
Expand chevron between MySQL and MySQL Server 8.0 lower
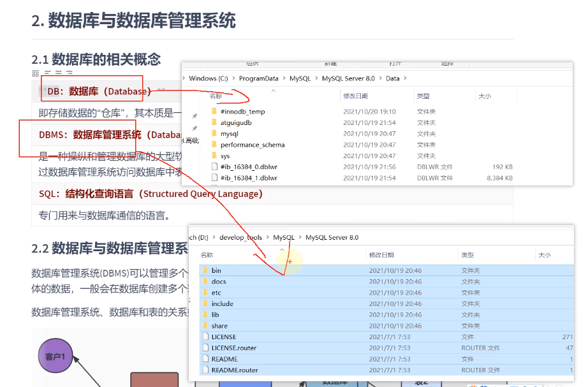click(300, 237)
